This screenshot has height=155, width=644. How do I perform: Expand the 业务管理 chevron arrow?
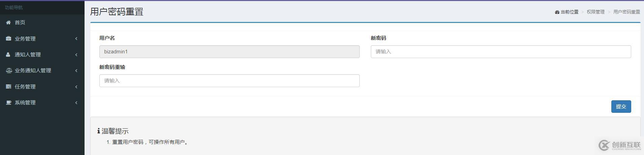coord(76,38)
